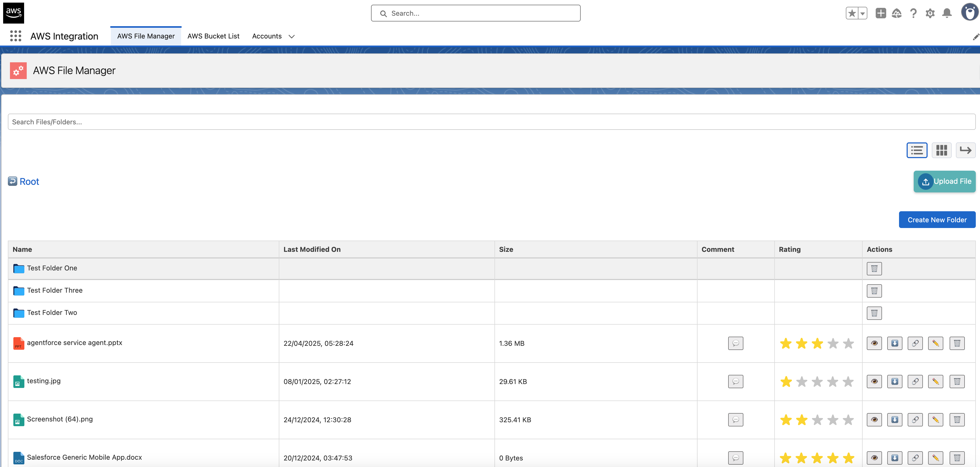Click Create New Folder
980x467 pixels.
pos(937,220)
